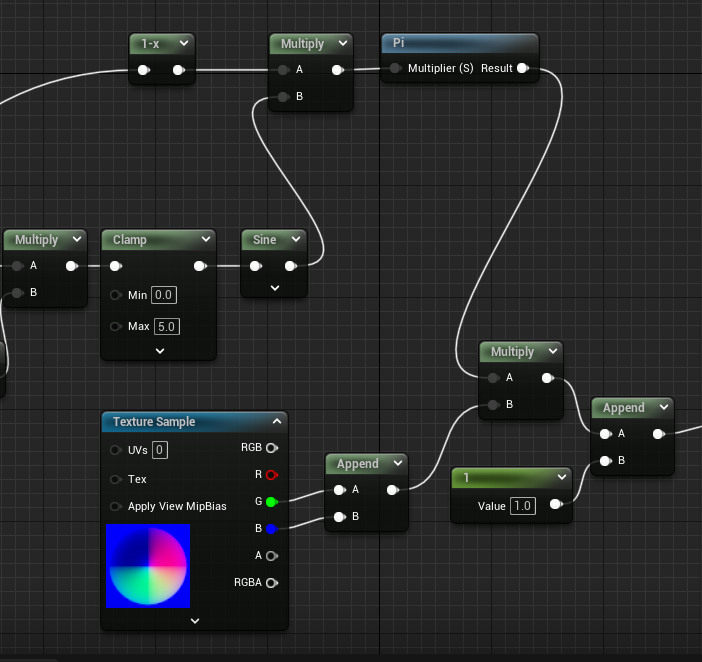Click the Sine node input pin
The image size is (702, 662).
point(256,266)
